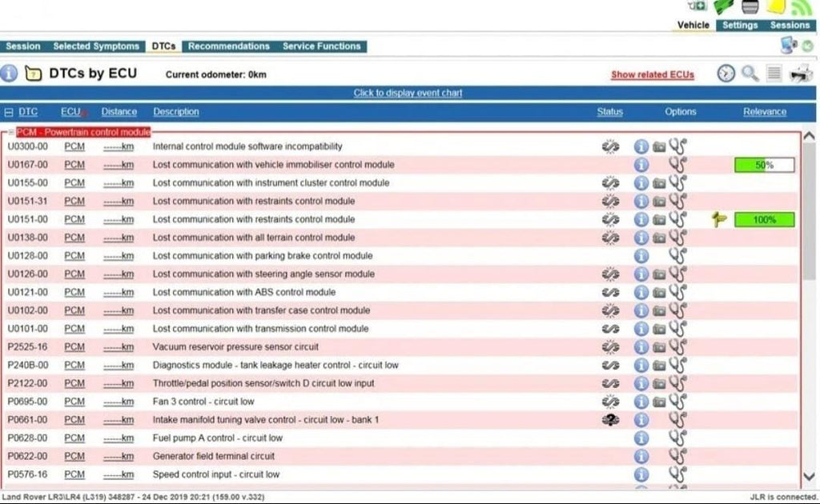The width and height of the screenshot is (820, 504).
Task: Collapse all DTCs with header minus box
Action: click(9, 112)
